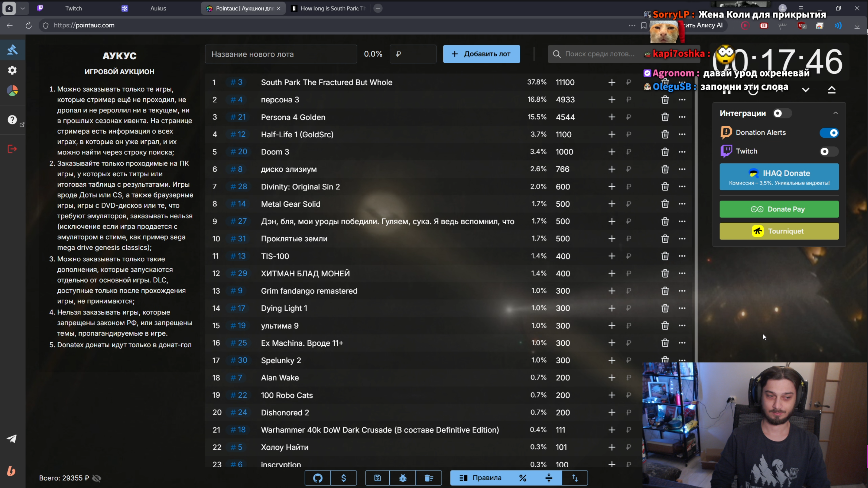Click the save icon in bottom toolbar
The height and width of the screenshot is (488, 868).
pyautogui.click(x=377, y=478)
